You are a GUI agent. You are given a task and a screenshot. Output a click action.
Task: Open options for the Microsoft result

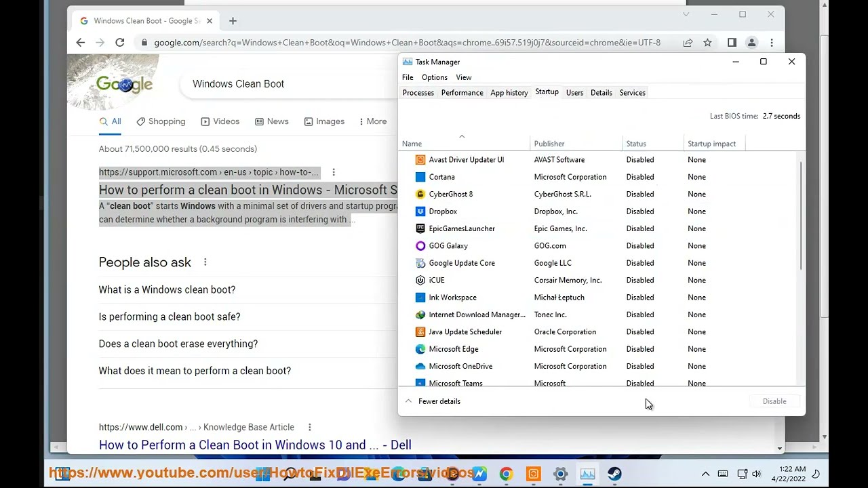334,172
